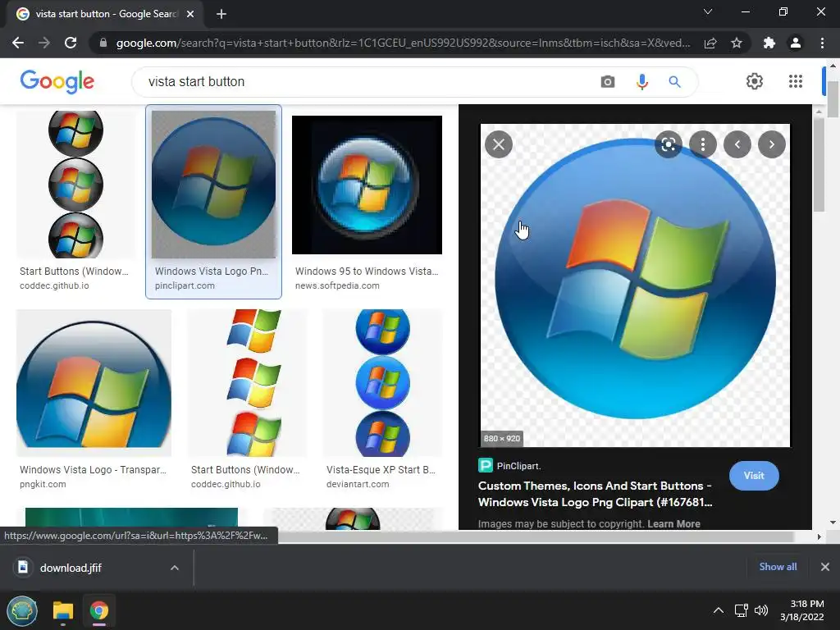Image resolution: width=840 pixels, height=630 pixels.
Task: Click the news.softpedia.com source text
Action: pyautogui.click(x=337, y=286)
